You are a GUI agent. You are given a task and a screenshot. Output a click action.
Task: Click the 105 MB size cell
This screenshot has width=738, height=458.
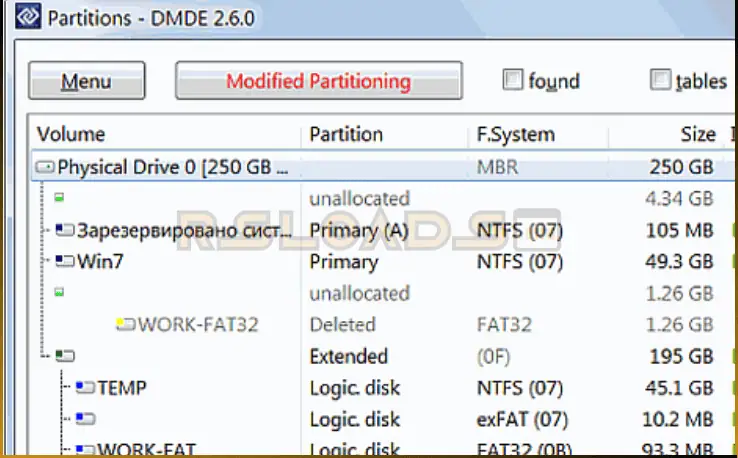(680, 230)
